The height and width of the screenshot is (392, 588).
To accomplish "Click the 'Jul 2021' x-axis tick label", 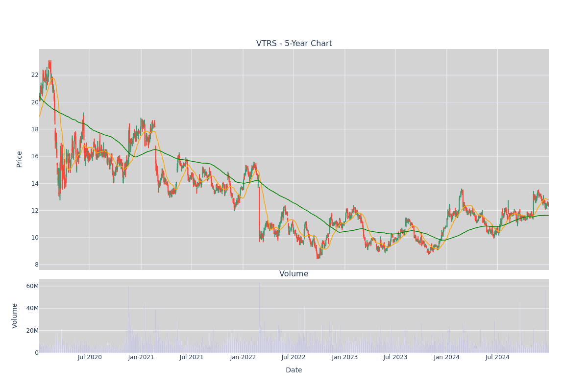I will coord(192,357).
